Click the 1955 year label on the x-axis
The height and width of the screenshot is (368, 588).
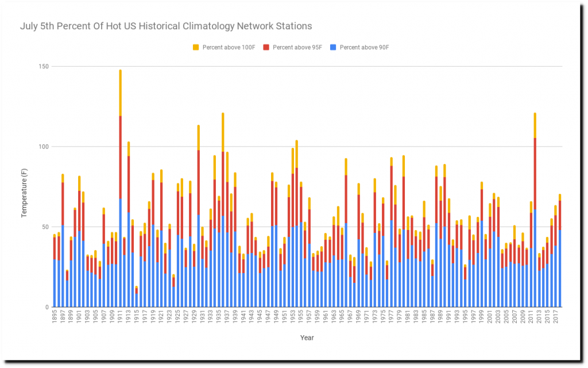point(301,319)
